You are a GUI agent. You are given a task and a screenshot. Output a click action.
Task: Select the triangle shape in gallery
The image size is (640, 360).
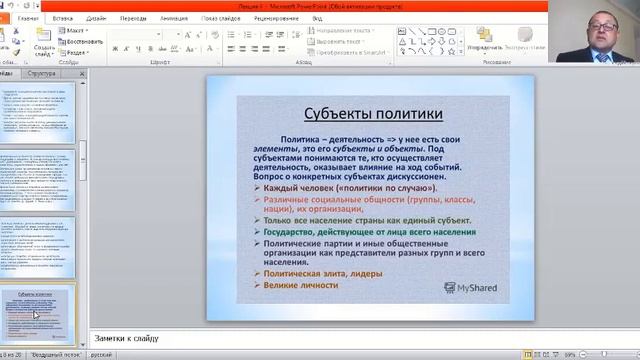coord(402,42)
